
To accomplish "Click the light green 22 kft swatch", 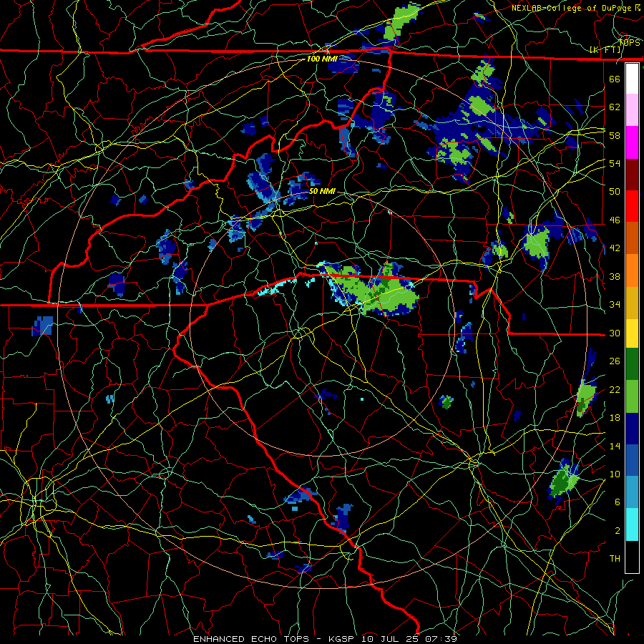I will click(x=632, y=396).
